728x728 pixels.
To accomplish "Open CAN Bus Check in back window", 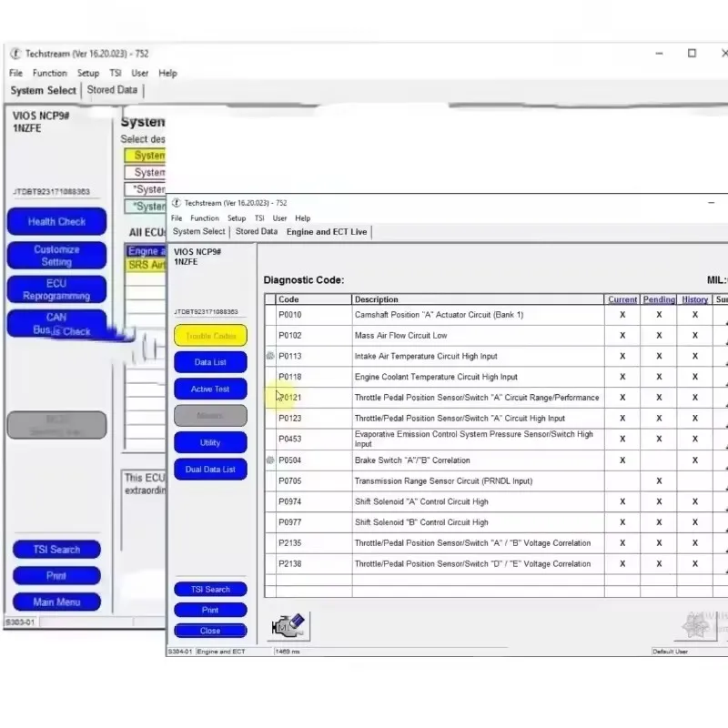I will coord(56,324).
